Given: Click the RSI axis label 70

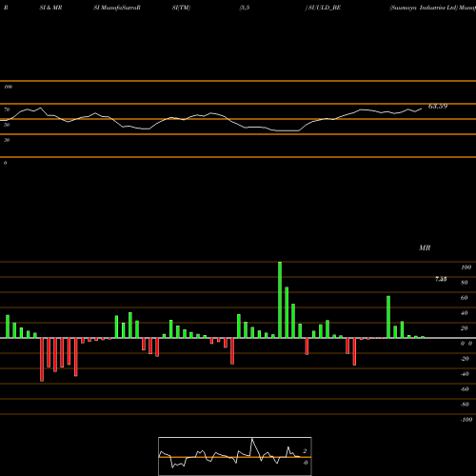Looking at the screenshot, I should coord(7,109).
